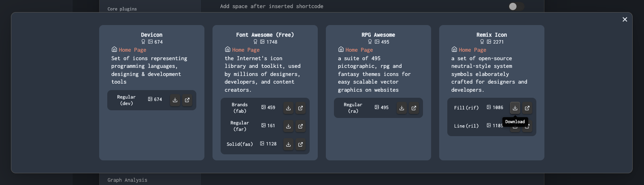Open external link for Devicon Regular pack
Viewport: 644px width, 185px height.
(x=187, y=100)
